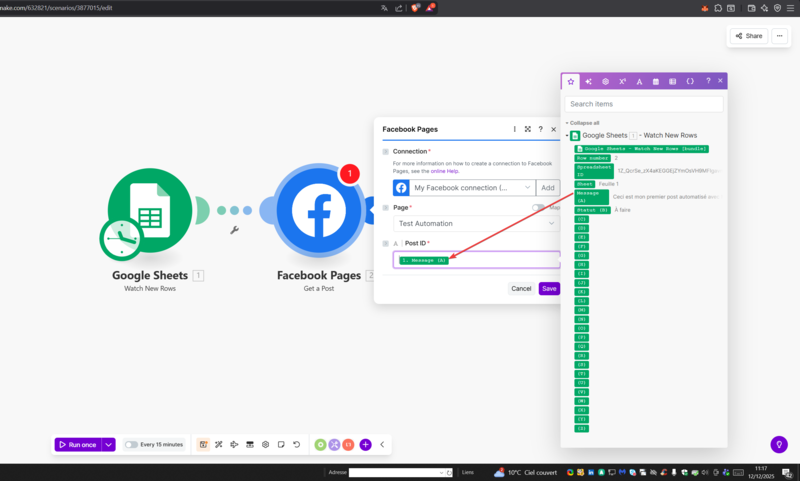Open the My Facebook connection dropdown
This screenshot has width=800, height=481.
click(472, 188)
